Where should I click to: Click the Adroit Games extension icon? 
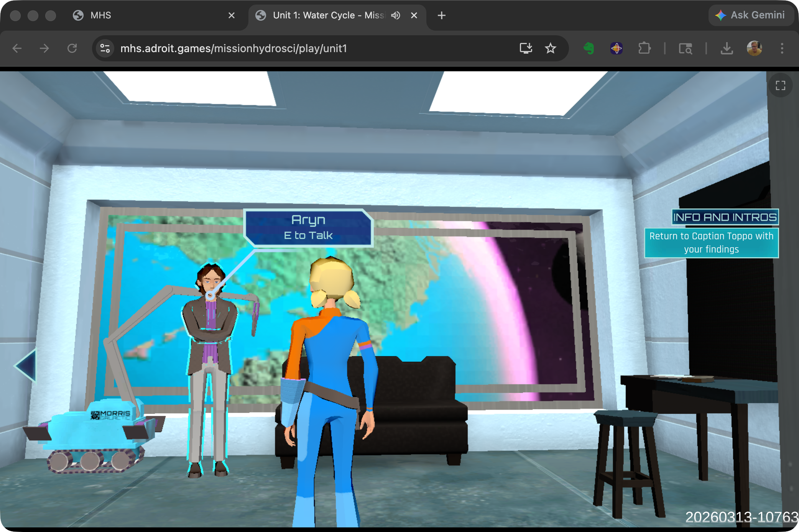click(x=616, y=48)
